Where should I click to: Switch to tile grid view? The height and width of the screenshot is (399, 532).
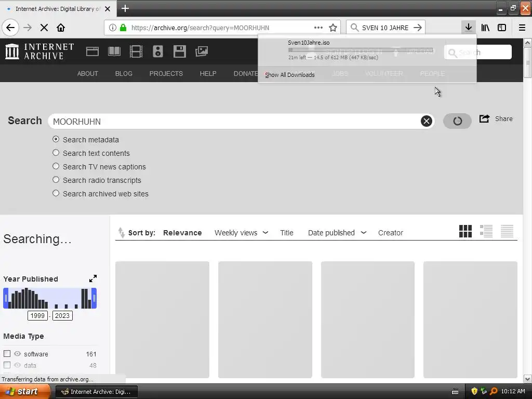[x=465, y=231]
